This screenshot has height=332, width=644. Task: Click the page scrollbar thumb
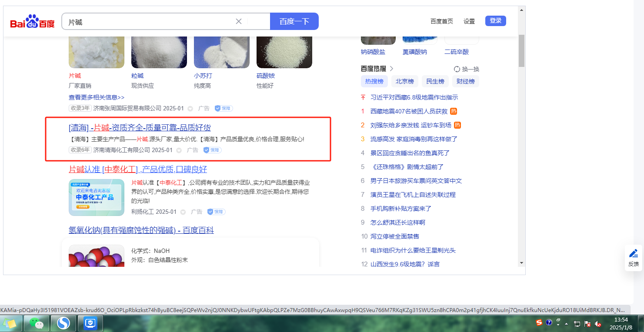[x=521, y=51]
